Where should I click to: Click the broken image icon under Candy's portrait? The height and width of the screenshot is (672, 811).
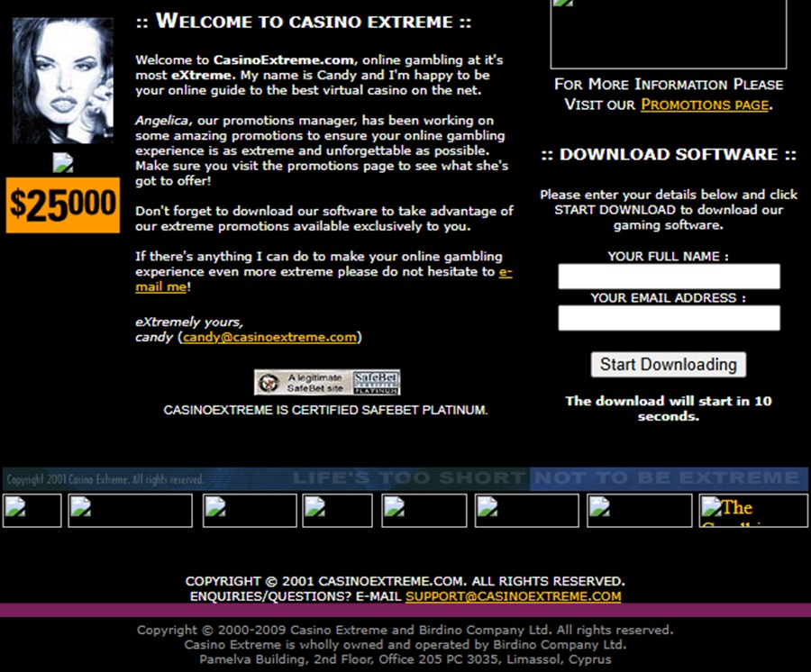click(63, 163)
